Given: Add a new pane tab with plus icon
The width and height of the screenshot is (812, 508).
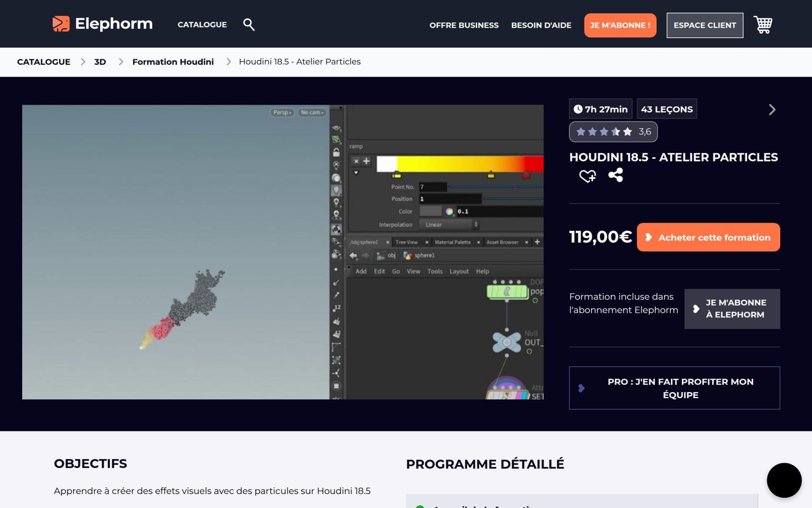Looking at the screenshot, I should pyautogui.click(x=537, y=242).
